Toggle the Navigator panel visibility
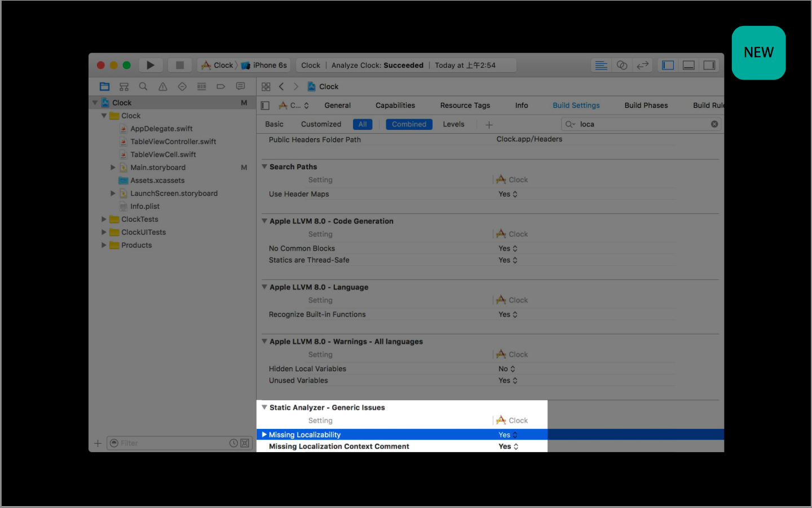 pos(668,65)
